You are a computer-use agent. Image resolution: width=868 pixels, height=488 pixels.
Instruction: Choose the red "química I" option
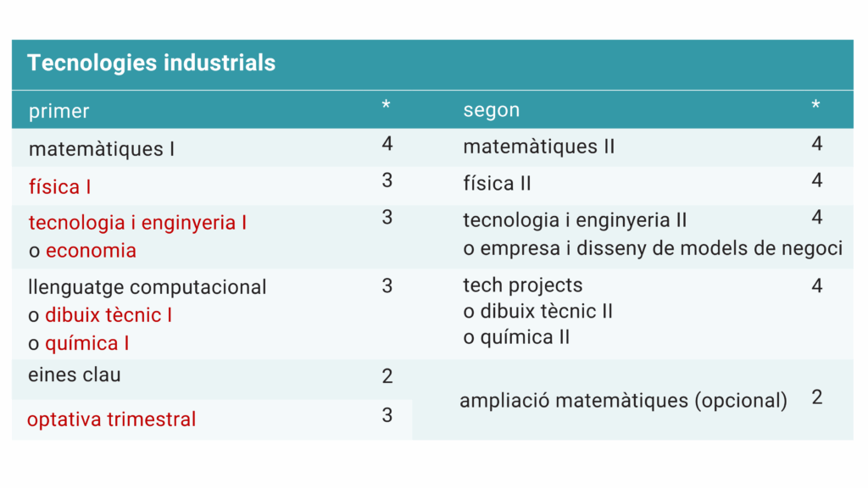pos(86,343)
